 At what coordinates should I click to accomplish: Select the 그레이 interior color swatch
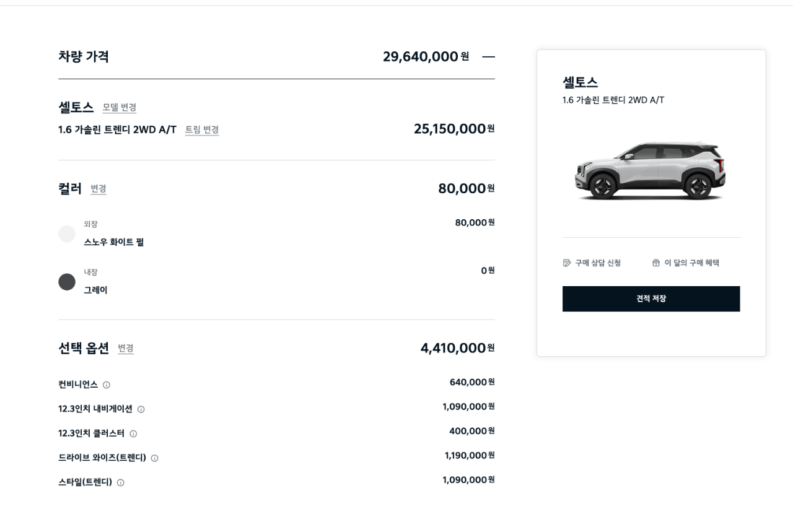[x=67, y=282]
